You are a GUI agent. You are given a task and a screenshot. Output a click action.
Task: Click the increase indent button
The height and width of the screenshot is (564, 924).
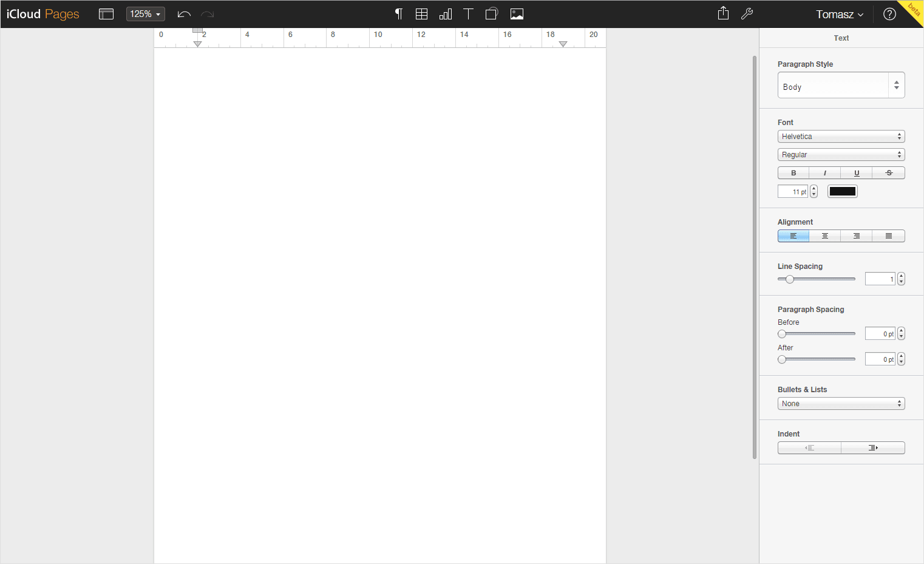click(x=873, y=448)
